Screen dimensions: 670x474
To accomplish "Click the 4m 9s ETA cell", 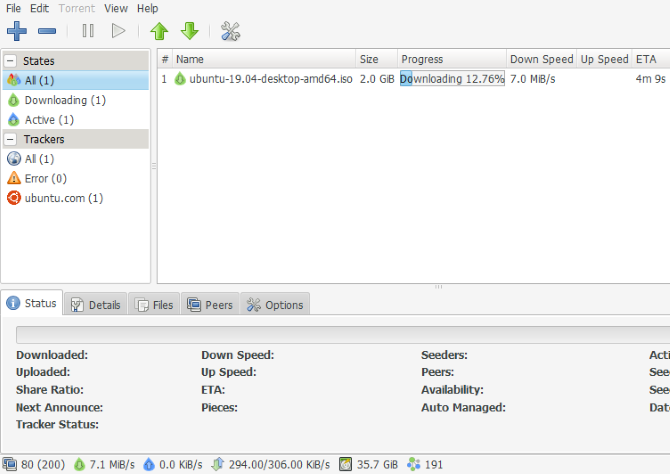I will coord(650,79).
